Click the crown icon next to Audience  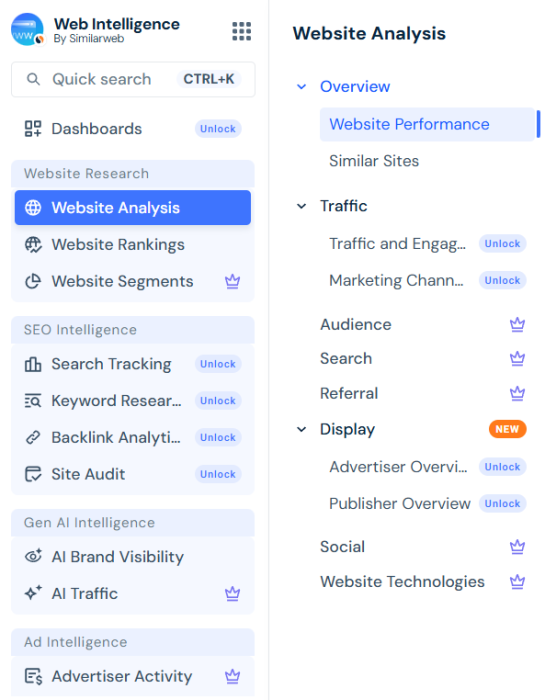click(x=517, y=325)
